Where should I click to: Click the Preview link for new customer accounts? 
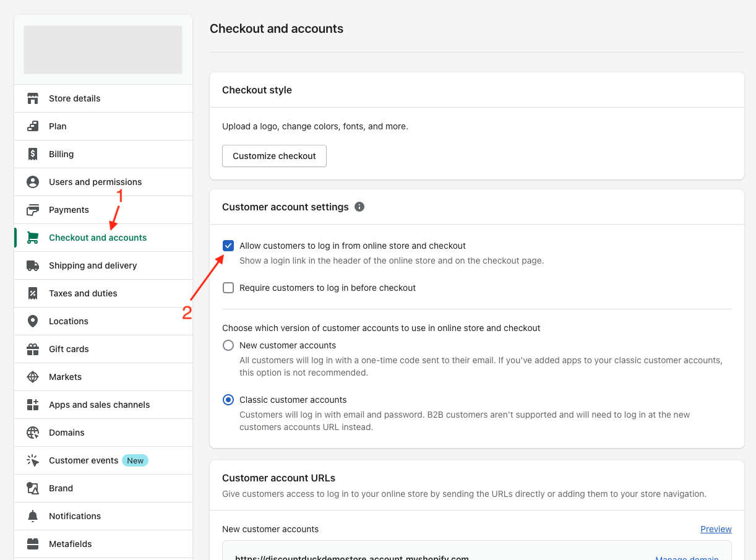716,529
